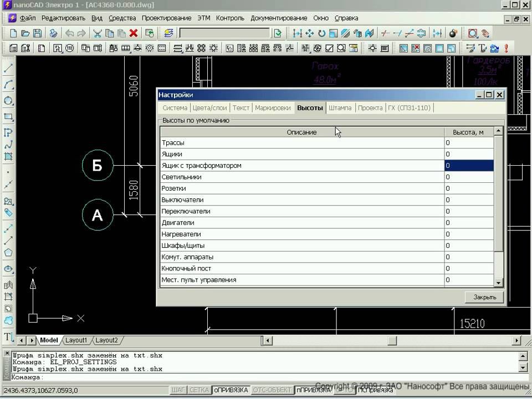Open the Файл menu
Viewport: 532px width, 399px height.
pos(28,18)
